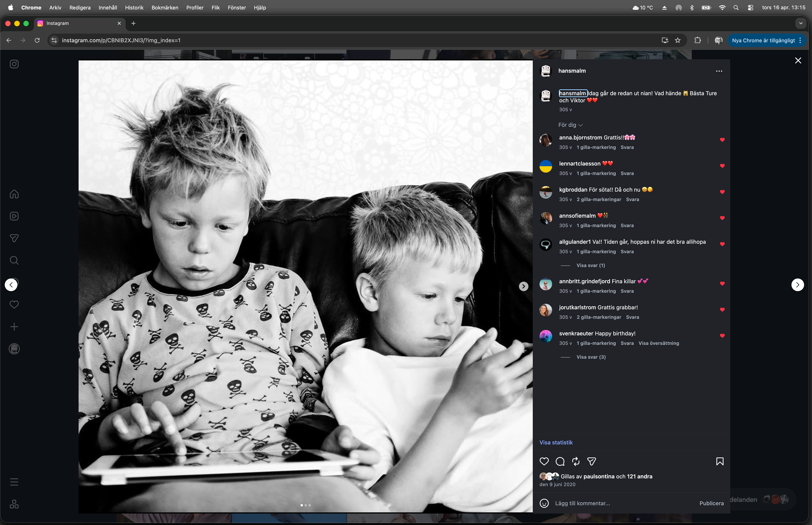Click the repost icon under post
The width and height of the screenshot is (812, 525).
coord(576,462)
